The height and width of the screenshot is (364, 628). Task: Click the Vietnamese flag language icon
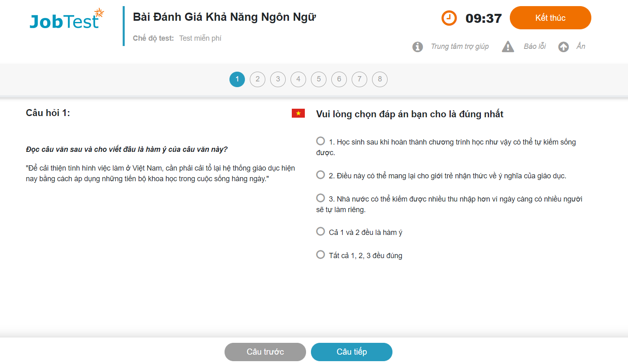[x=298, y=113]
